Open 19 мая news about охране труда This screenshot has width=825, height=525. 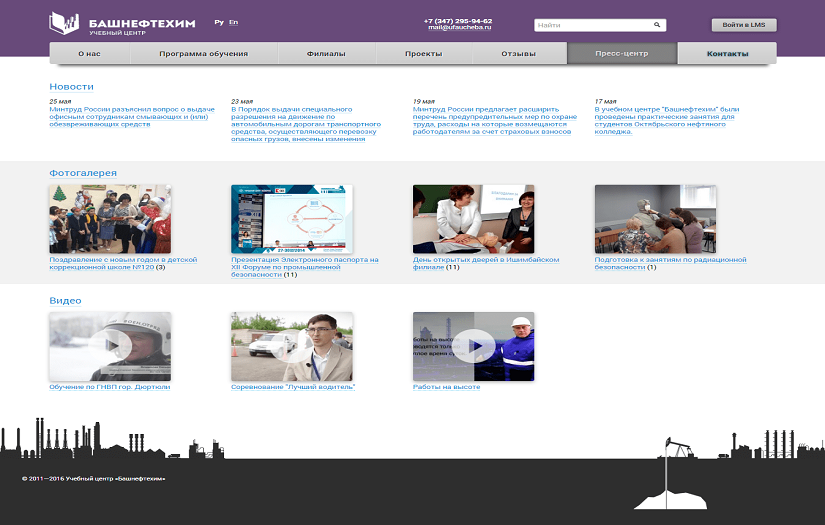495,120
